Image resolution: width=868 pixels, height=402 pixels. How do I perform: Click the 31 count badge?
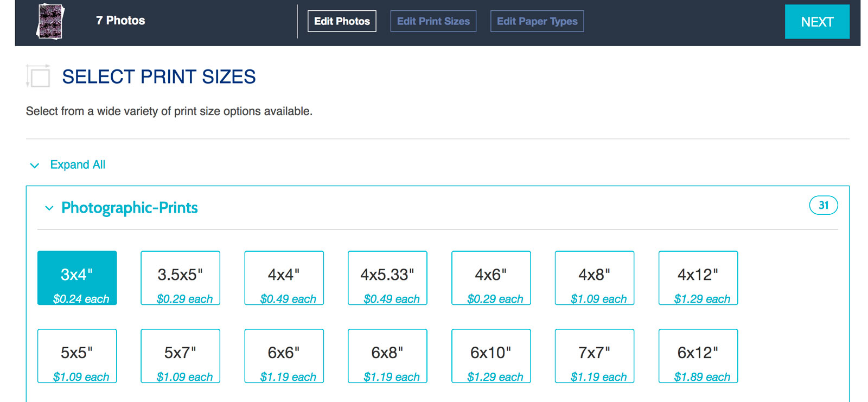tap(823, 205)
